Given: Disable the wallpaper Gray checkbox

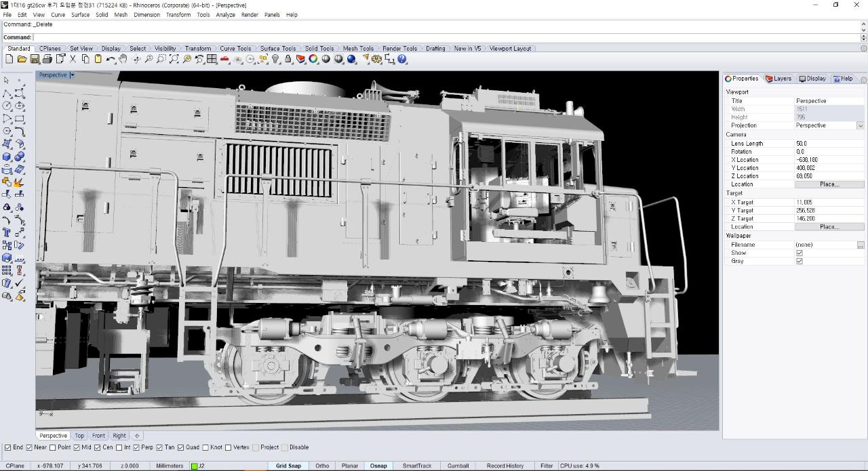Looking at the screenshot, I should 799,261.
